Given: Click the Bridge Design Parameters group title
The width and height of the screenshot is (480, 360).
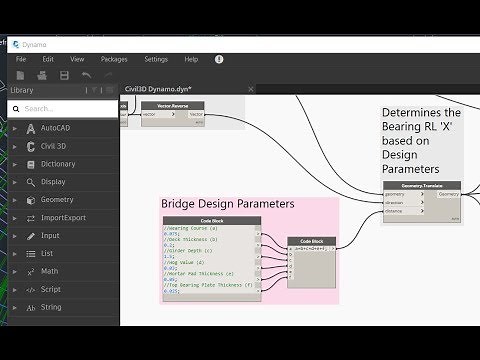Looking at the screenshot, I should pos(228,204).
